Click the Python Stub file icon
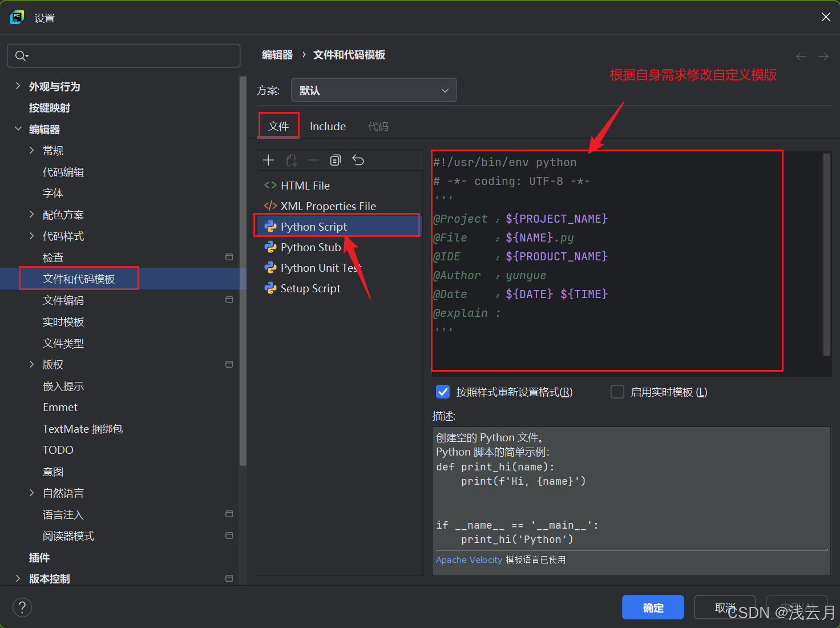840x628 pixels. [270, 247]
